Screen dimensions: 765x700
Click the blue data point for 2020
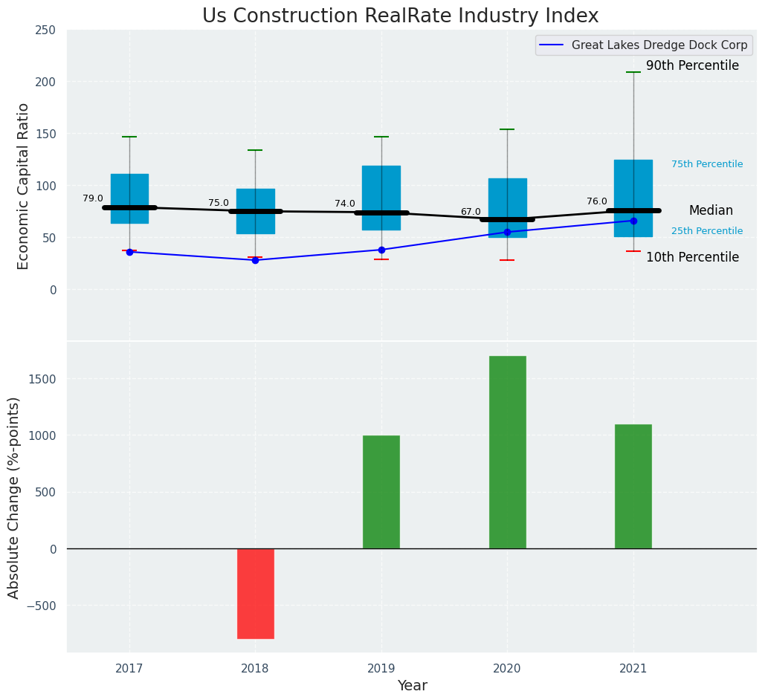click(507, 232)
